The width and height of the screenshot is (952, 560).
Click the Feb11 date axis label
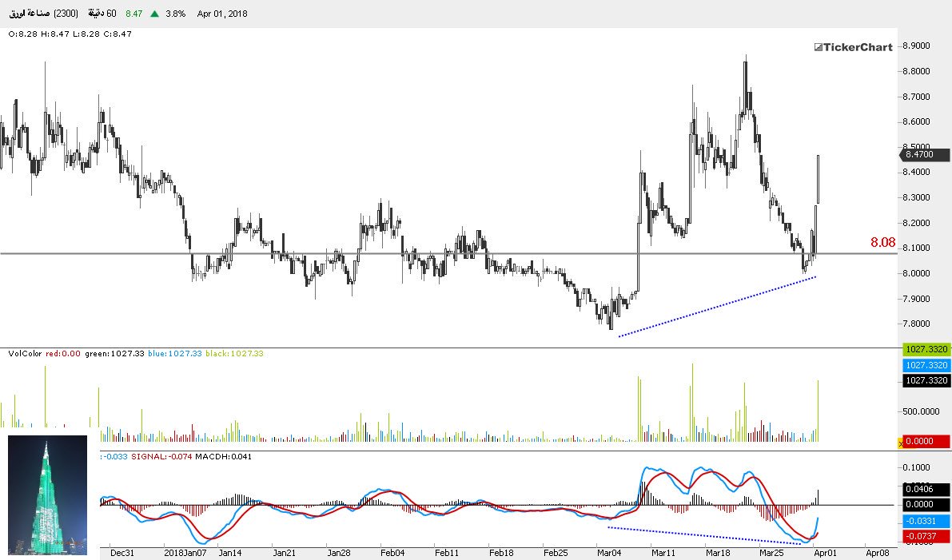point(447,553)
